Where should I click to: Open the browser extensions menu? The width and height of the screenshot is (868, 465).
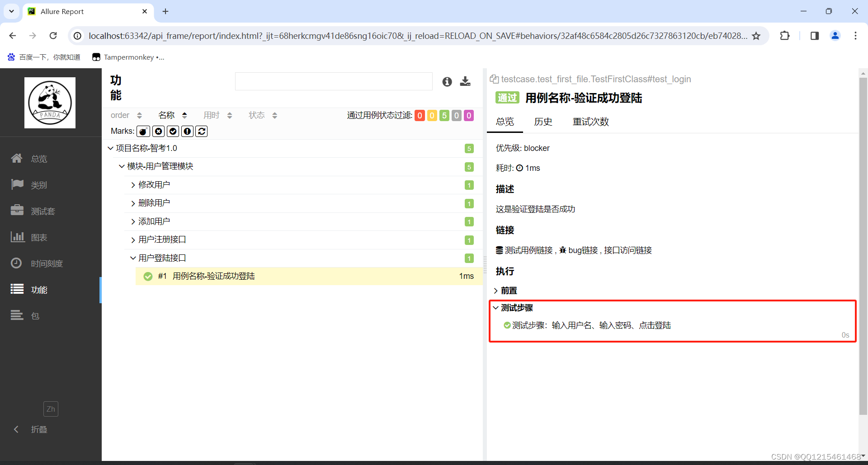tap(785, 36)
